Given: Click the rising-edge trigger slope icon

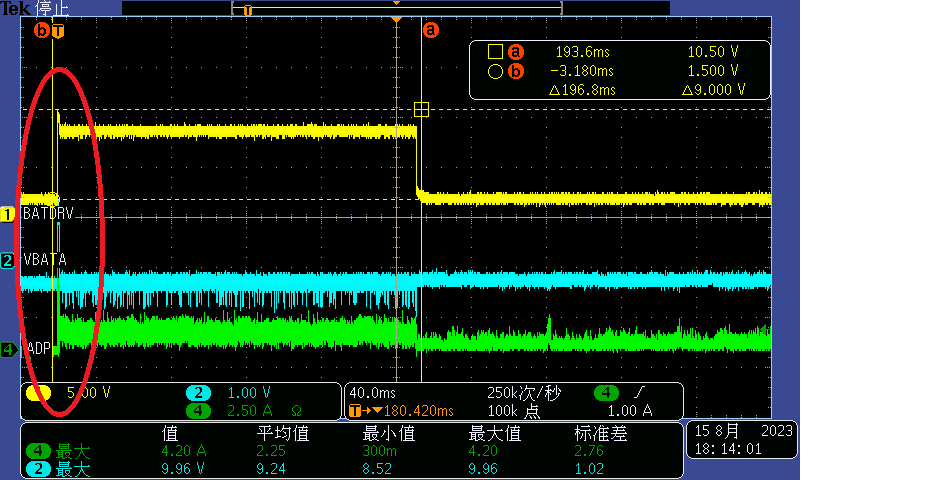Looking at the screenshot, I should click(639, 393).
